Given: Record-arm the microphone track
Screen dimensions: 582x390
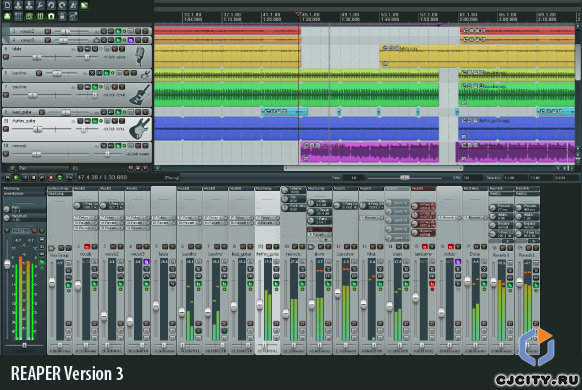Looking at the screenshot, I should pos(6,57).
